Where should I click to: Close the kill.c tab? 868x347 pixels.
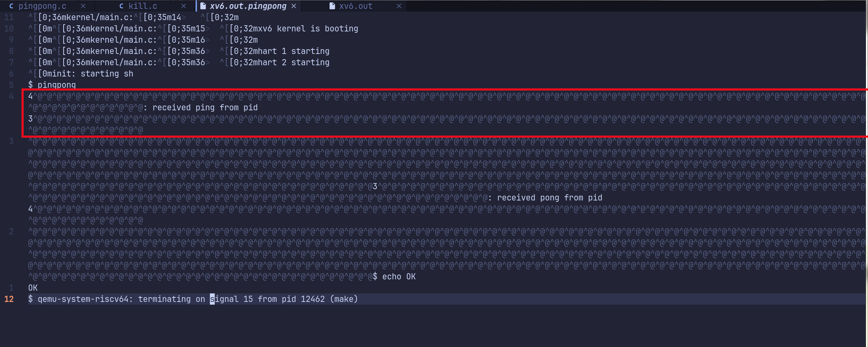(184, 6)
